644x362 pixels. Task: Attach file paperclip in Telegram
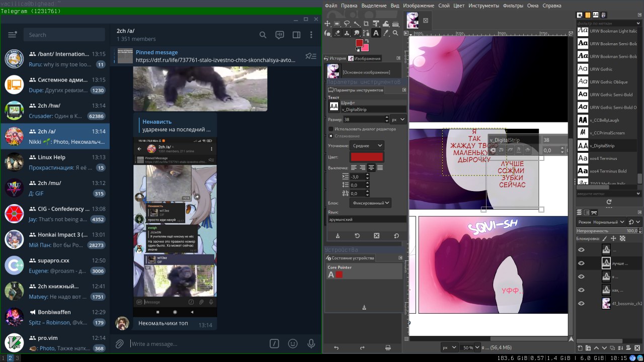pyautogui.click(x=119, y=344)
